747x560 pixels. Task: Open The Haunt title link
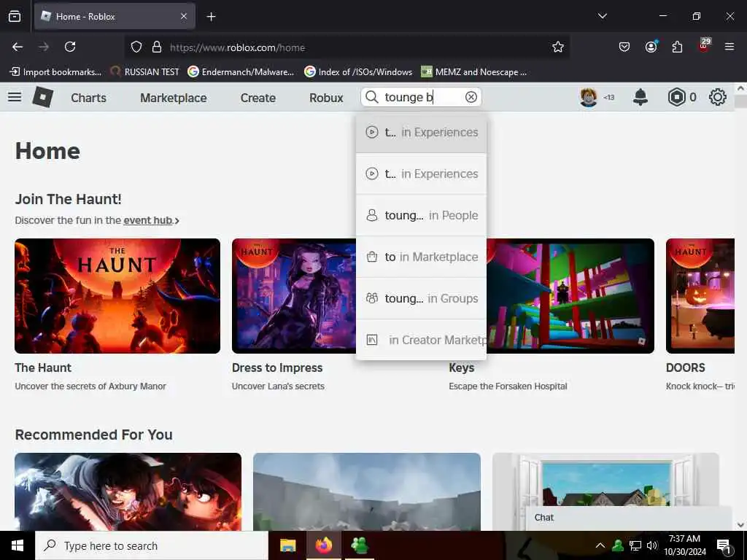point(43,367)
